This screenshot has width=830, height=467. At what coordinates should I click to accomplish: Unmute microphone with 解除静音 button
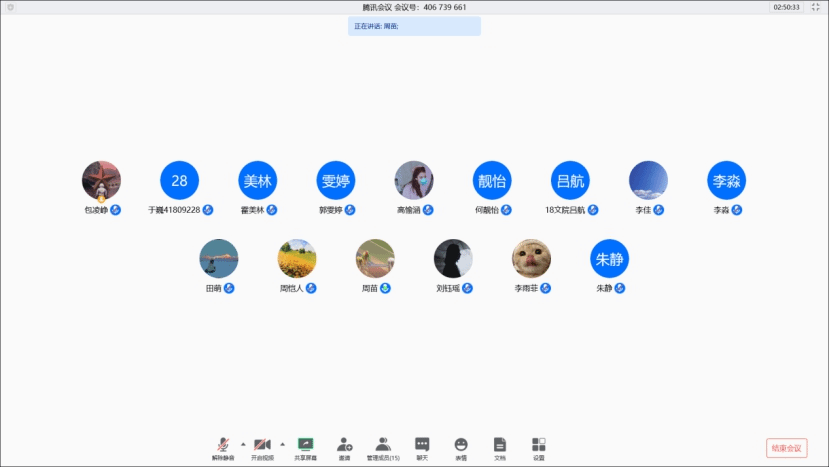pyautogui.click(x=222, y=446)
